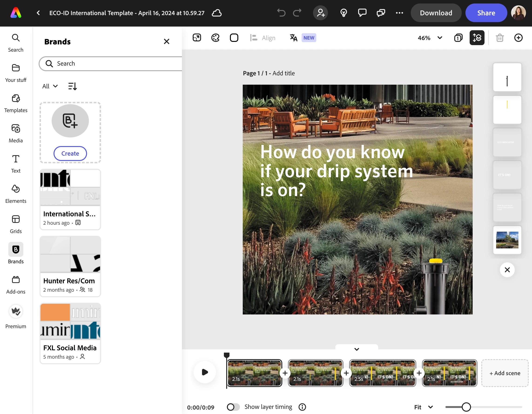Open the Fit timeline dropdown

[x=423, y=407]
